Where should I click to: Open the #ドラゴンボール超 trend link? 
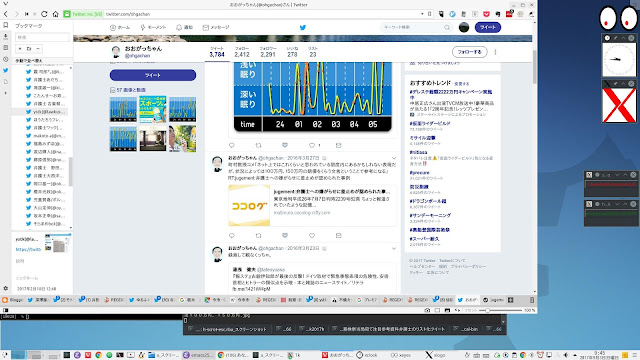coord(428,201)
